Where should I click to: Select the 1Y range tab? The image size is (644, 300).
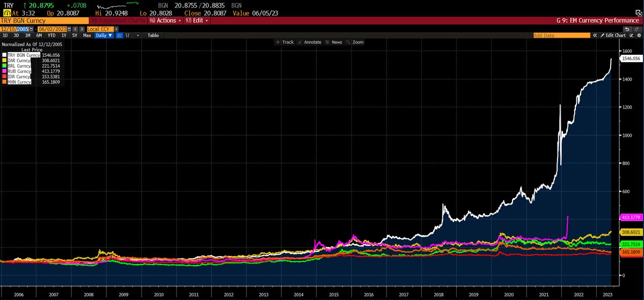click(64, 35)
